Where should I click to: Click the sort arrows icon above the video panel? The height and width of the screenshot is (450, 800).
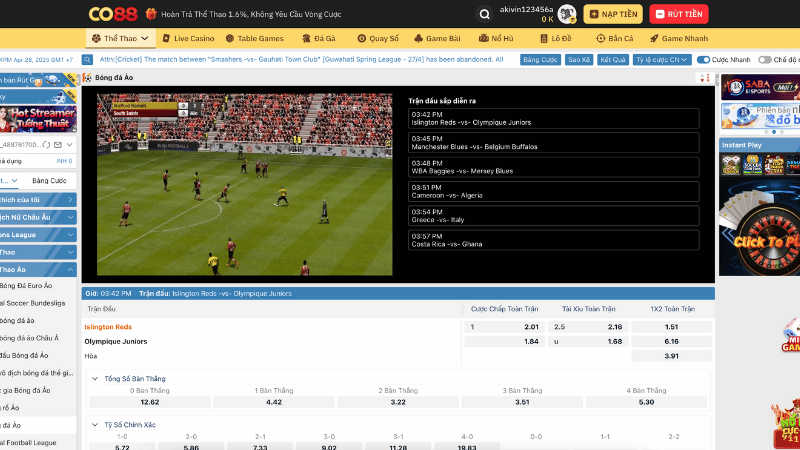click(x=705, y=78)
